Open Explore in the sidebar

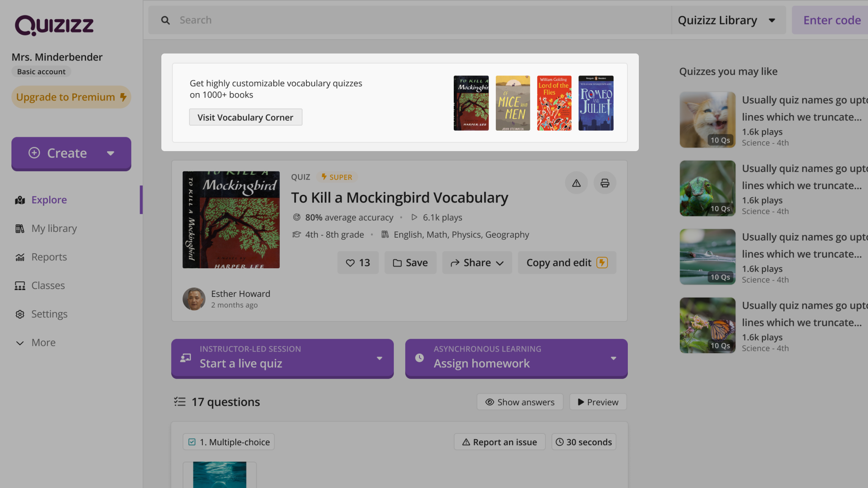(49, 200)
